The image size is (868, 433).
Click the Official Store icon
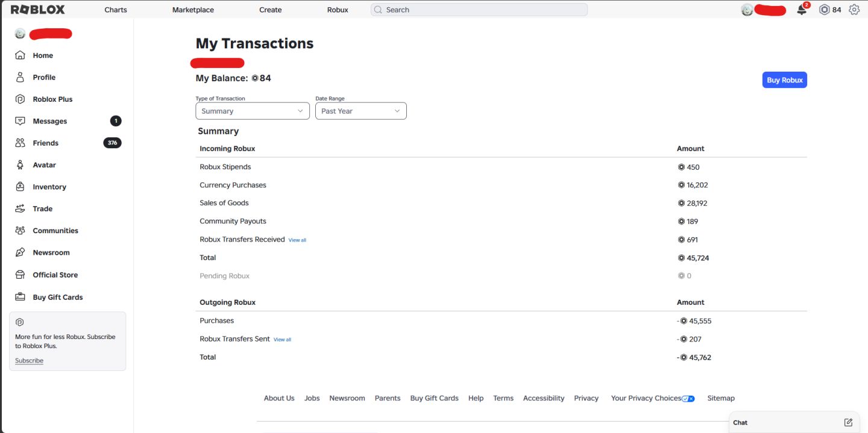[x=20, y=275]
